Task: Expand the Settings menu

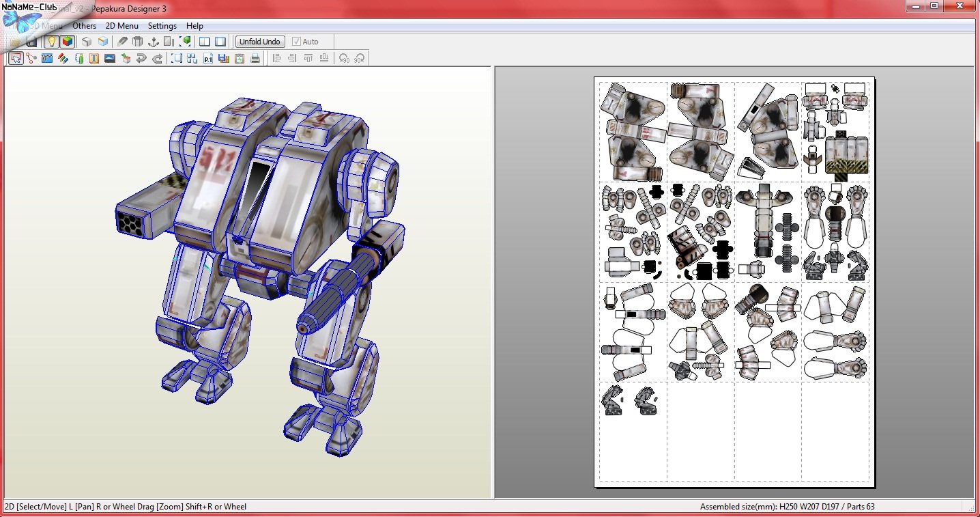Action: click(162, 26)
